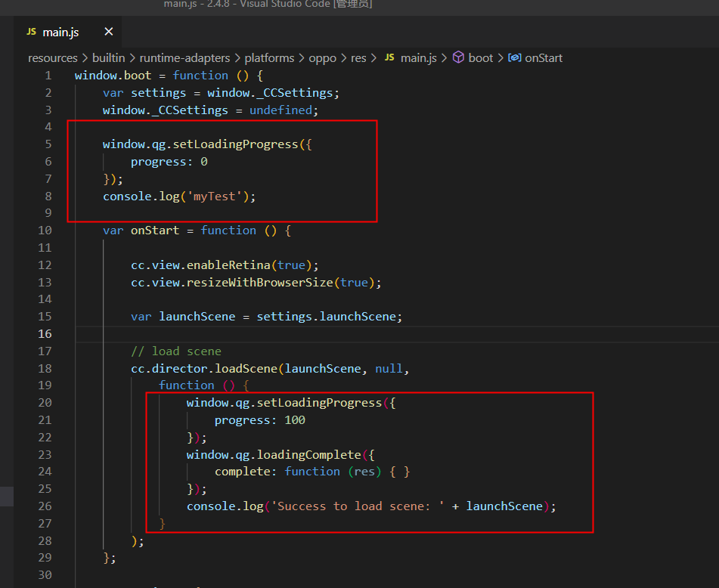Click line number 20 in the gutter
The height and width of the screenshot is (588, 719).
pyautogui.click(x=45, y=403)
